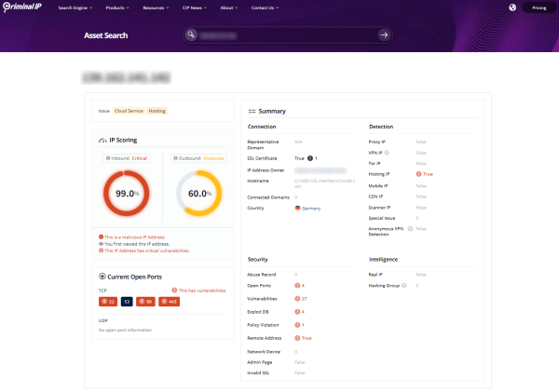Click the Hacking Group info icon
Screen dimensions: 559x392
[x=404, y=286]
